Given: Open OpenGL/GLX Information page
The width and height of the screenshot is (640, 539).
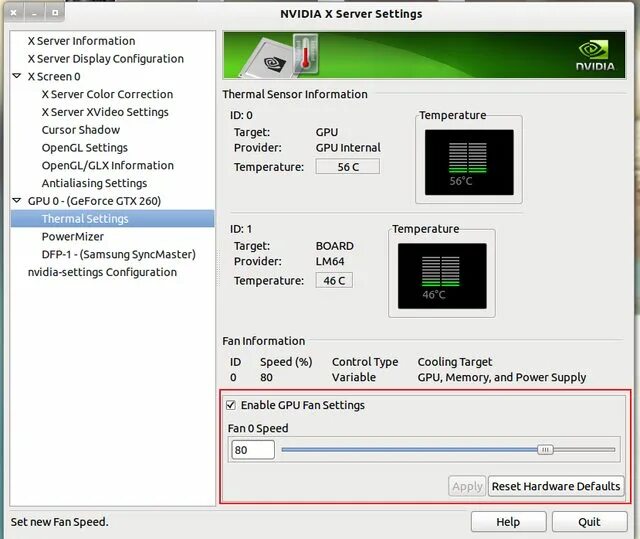Looking at the screenshot, I should point(108,165).
